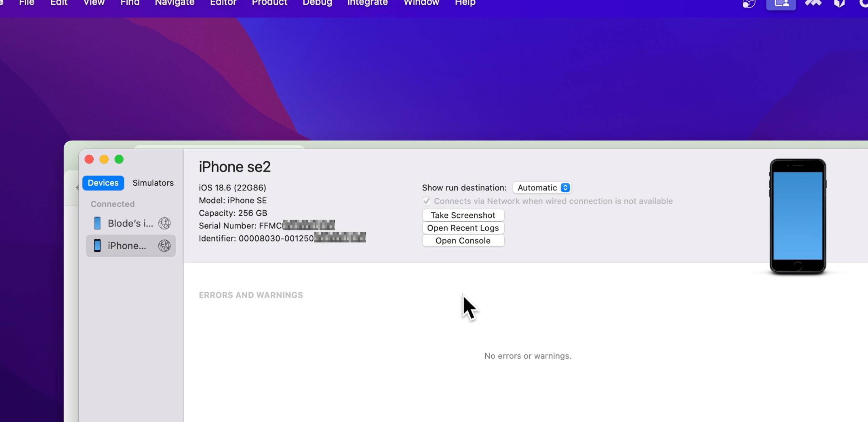
Task: Click the shield-shaped icon in menu bar
Action: pyautogui.click(x=840, y=4)
